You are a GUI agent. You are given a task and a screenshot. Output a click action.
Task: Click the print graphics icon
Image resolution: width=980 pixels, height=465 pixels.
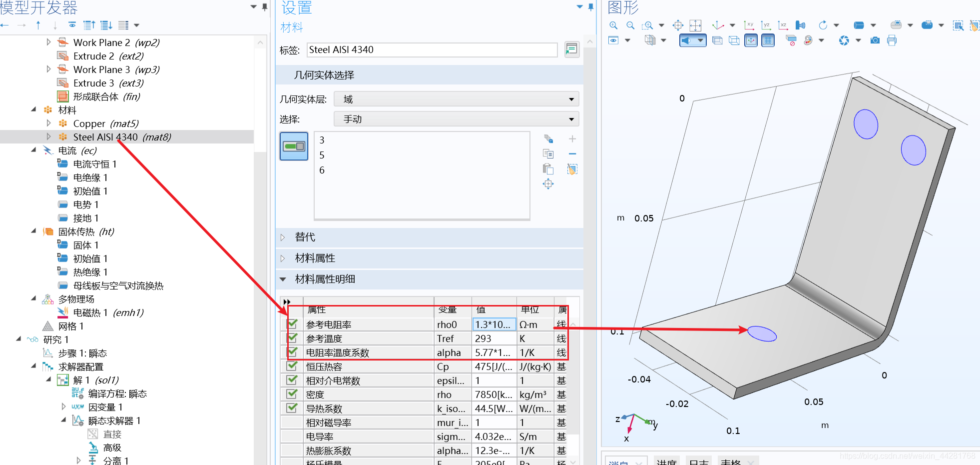(x=892, y=40)
